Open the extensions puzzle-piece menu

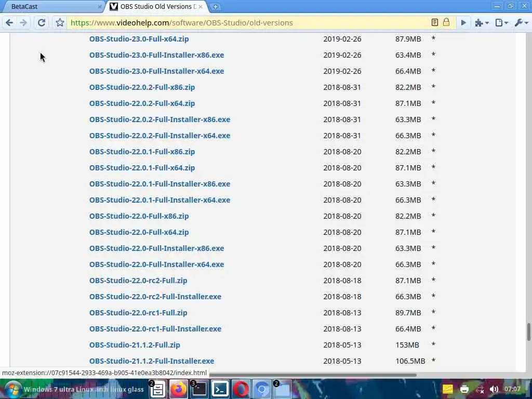pyautogui.click(x=482, y=23)
